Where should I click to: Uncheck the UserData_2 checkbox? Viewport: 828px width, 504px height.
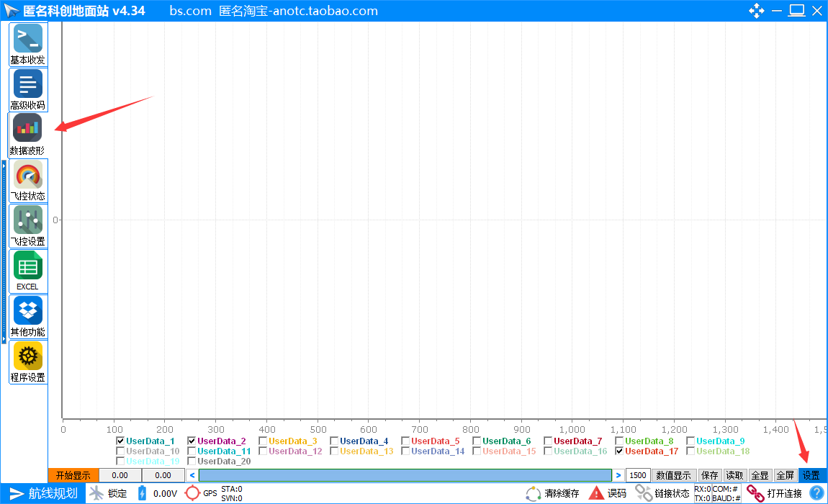click(x=192, y=441)
